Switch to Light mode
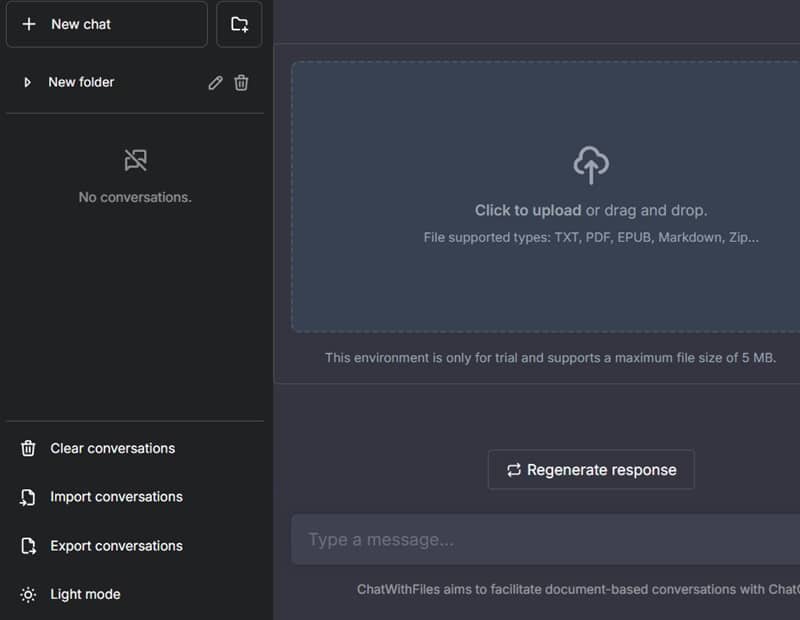 (135, 594)
